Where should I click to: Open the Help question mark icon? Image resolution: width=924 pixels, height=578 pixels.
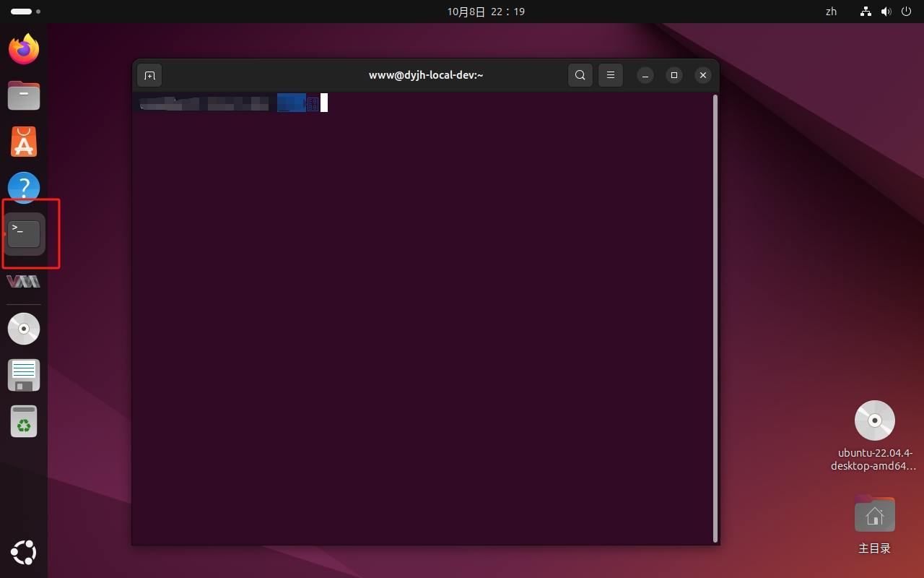(x=24, y=188)
